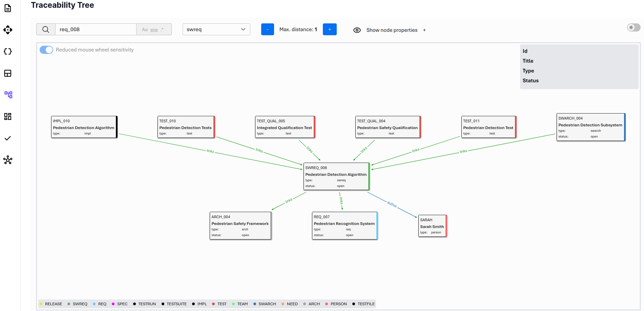
Task: Click the ARCH legend entry
Action: tap(312, 304)
